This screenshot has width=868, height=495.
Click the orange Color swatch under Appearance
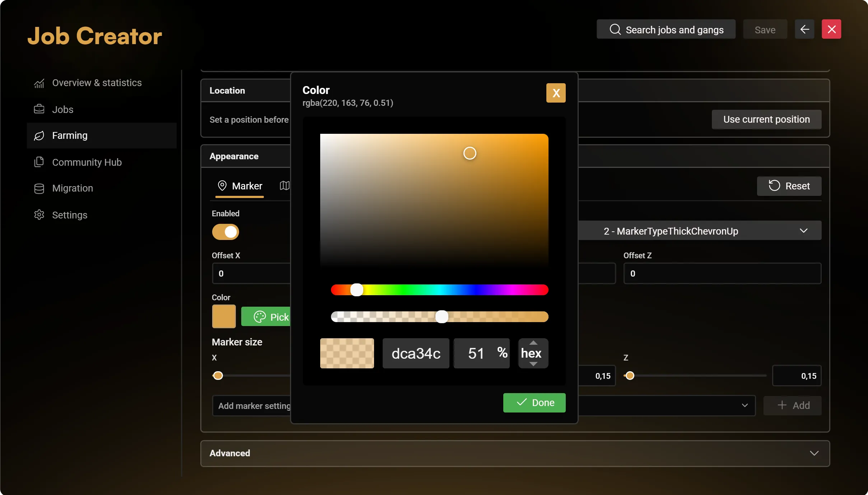[x=224, y=316]
